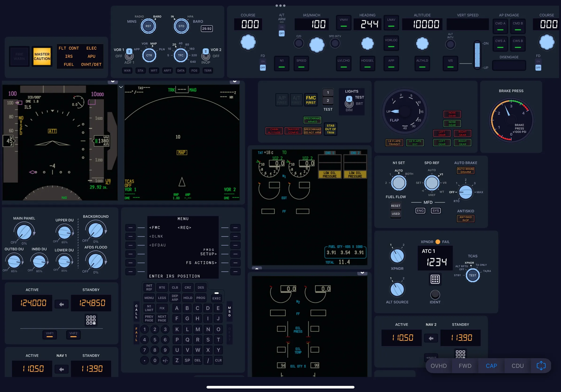
Task: Click the TFC range selector knob
Action: (181, 55)
